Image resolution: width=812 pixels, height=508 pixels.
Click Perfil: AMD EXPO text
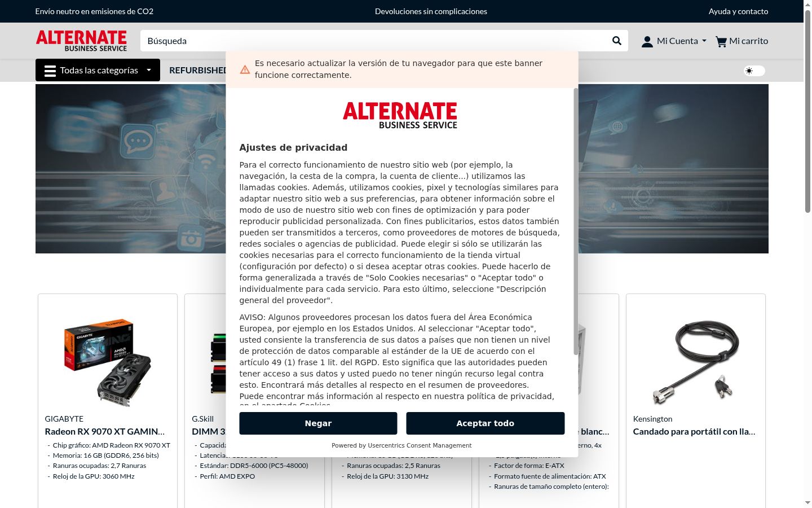point(227,476)
